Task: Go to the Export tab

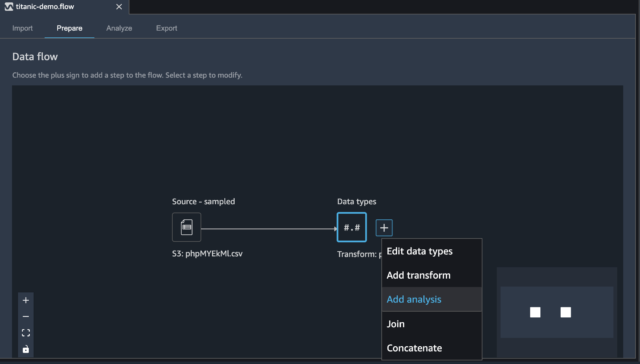Action: point(167,28)
